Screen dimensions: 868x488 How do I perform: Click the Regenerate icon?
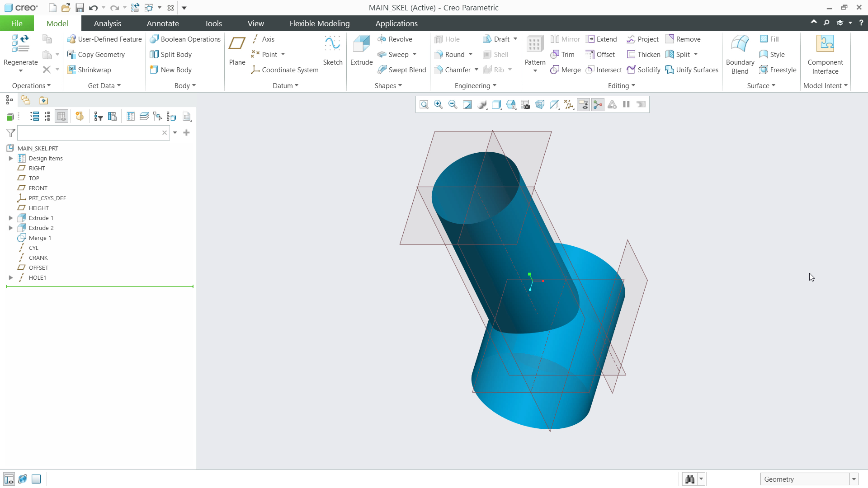[x=20, y=44]
